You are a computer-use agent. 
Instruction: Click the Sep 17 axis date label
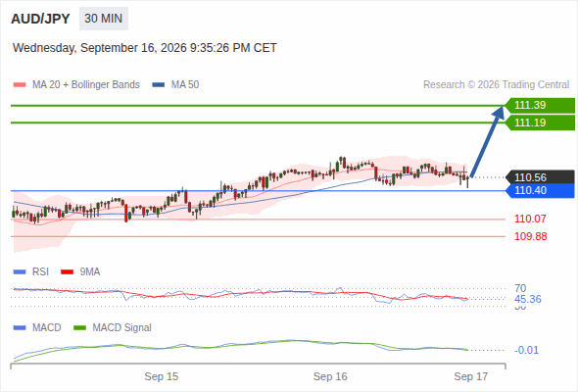coord(471,376)
